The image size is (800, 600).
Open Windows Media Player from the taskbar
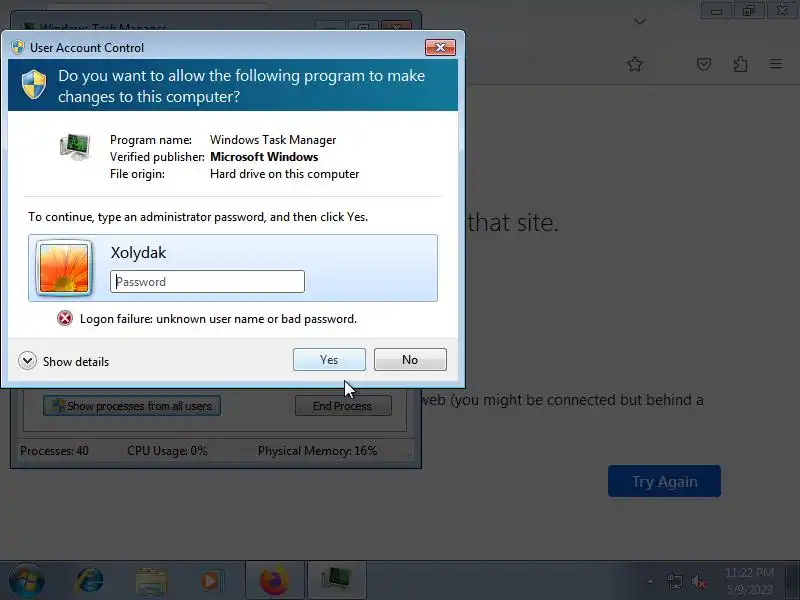[x=211, y=581]
